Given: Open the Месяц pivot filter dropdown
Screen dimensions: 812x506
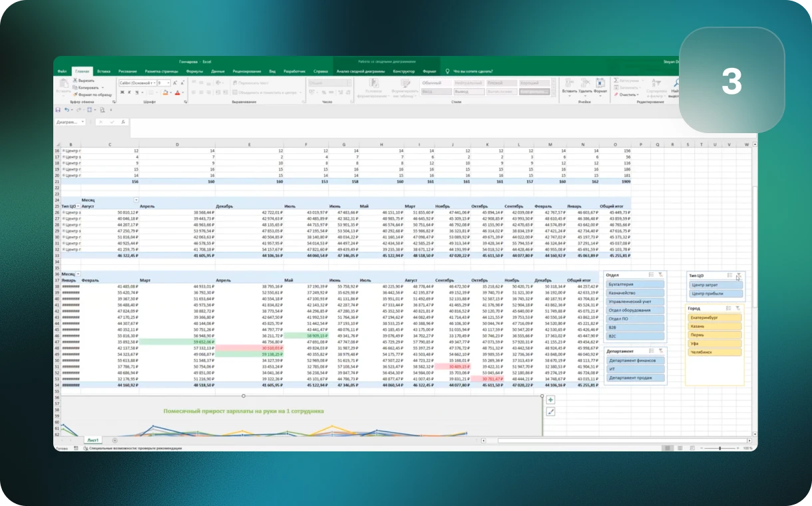Looking at the screenshot, I should pyautogui.click(x=136, y=200).
